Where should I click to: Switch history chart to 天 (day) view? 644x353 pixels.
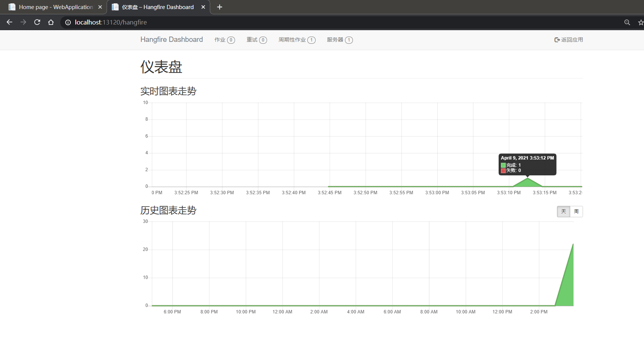click(564, 212)
